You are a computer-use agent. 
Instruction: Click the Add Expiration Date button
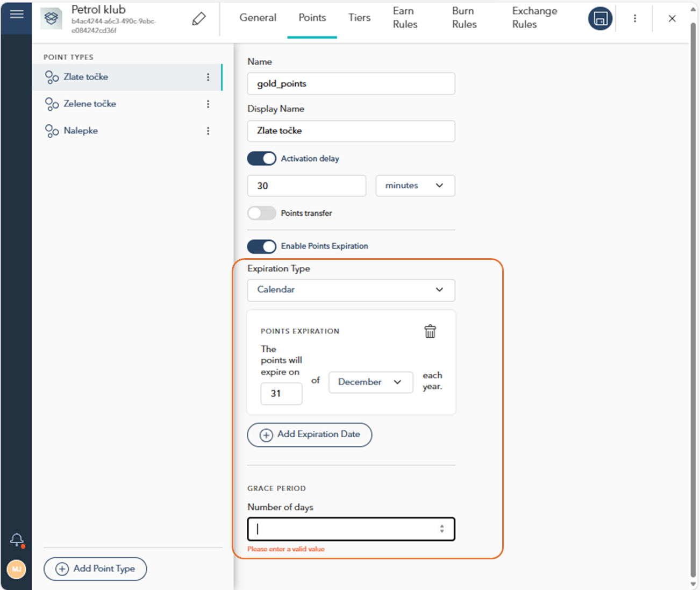point(310,435)
